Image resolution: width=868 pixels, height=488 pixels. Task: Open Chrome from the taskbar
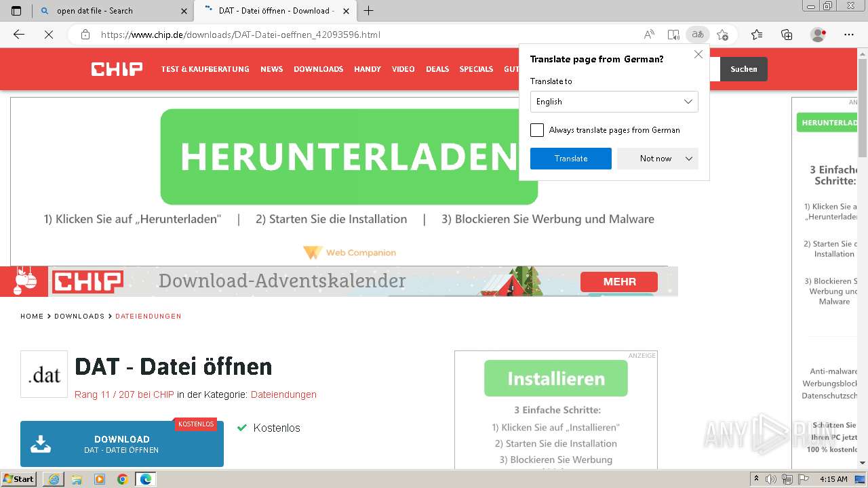[x=123, y=479]
